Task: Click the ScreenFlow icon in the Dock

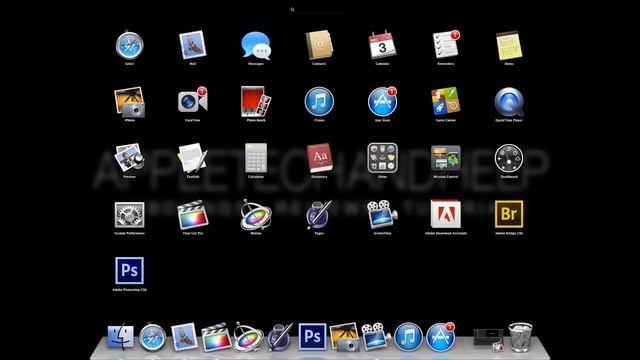Action: [376, 337]
